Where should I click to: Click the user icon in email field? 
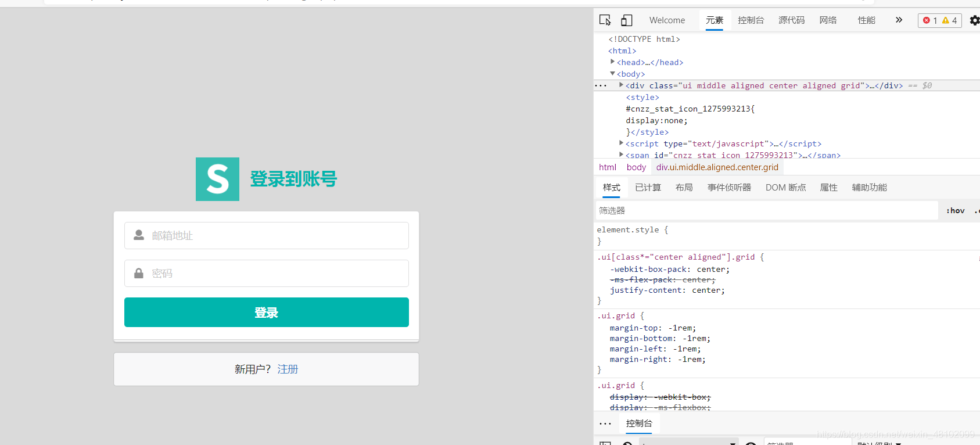click(139, 235)
